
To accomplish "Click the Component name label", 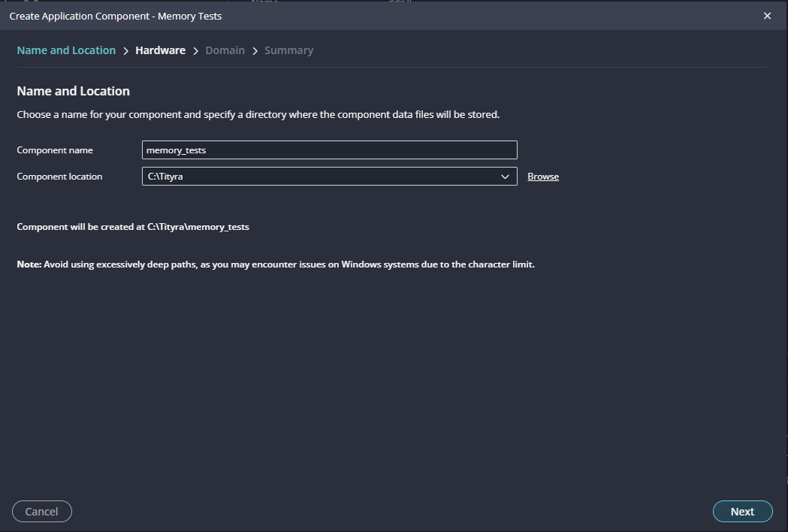I will tap(55, 150).
